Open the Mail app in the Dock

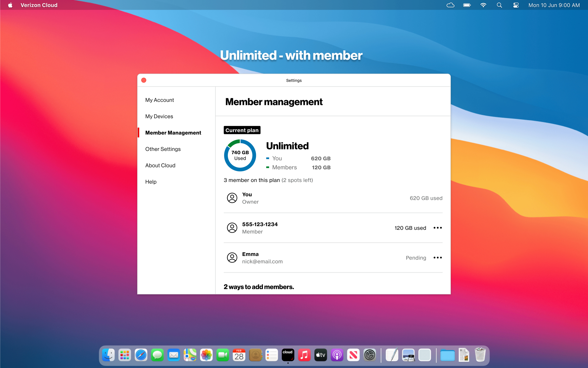[x=174, y=355]
